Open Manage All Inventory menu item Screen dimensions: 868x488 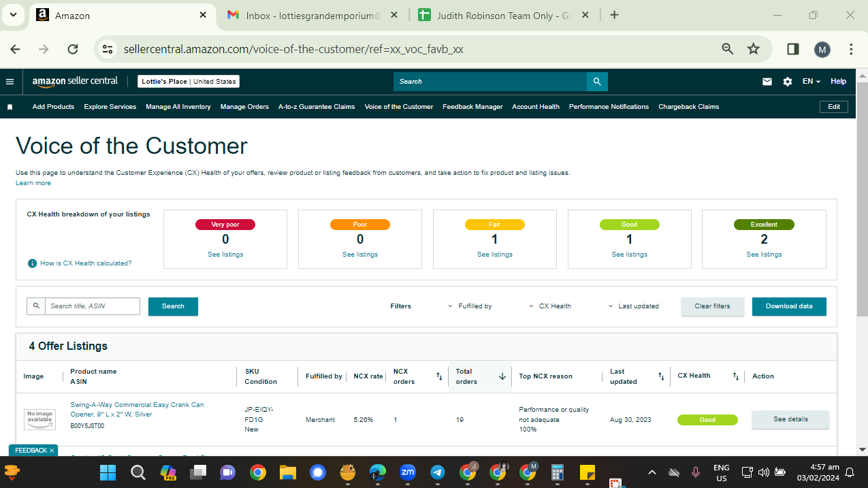pyautogui.click(x=178, y=107)
